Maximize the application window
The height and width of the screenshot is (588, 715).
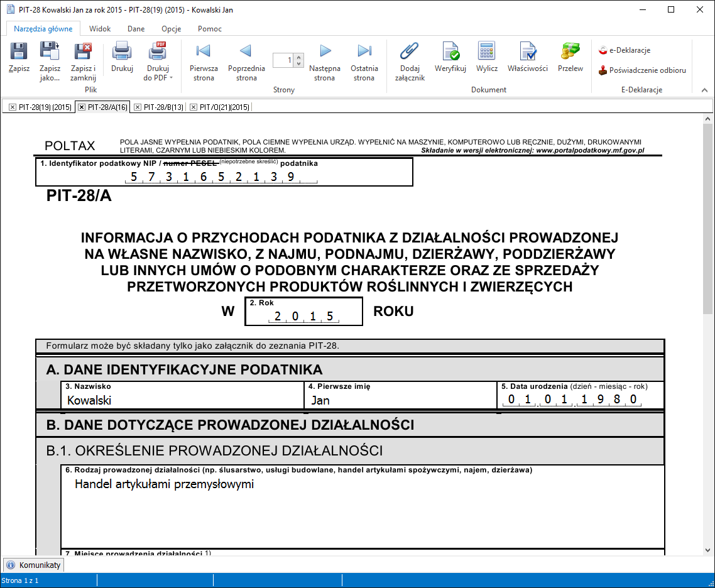coord(671,9)
